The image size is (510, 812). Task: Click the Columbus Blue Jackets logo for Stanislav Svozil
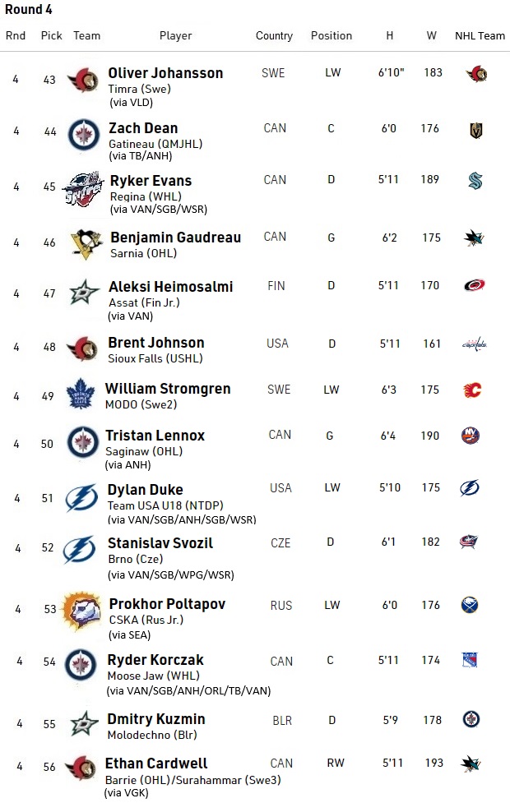[470, 542]
